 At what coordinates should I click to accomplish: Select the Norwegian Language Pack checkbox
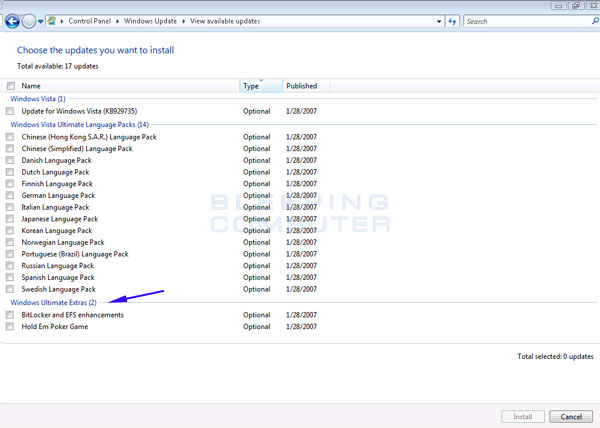pos(10,242)
